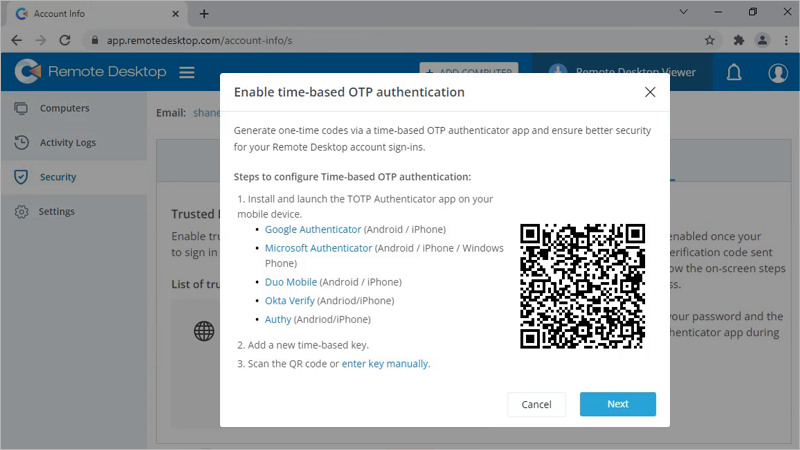The width and height of the screenshot is (800, 450).
Task: Open Settings gear in the sidebar
Action: click(56, 212)
